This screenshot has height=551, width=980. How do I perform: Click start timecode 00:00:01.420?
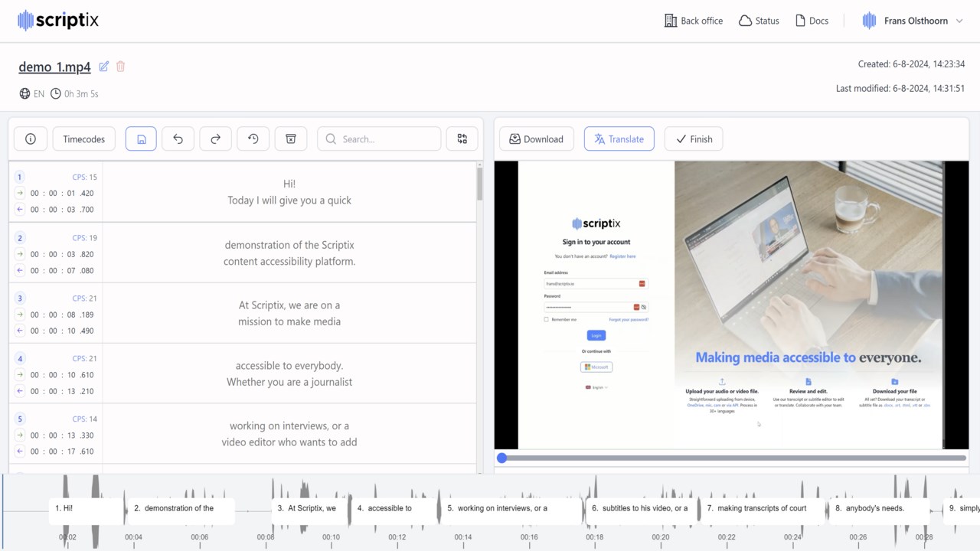(62, 194)
